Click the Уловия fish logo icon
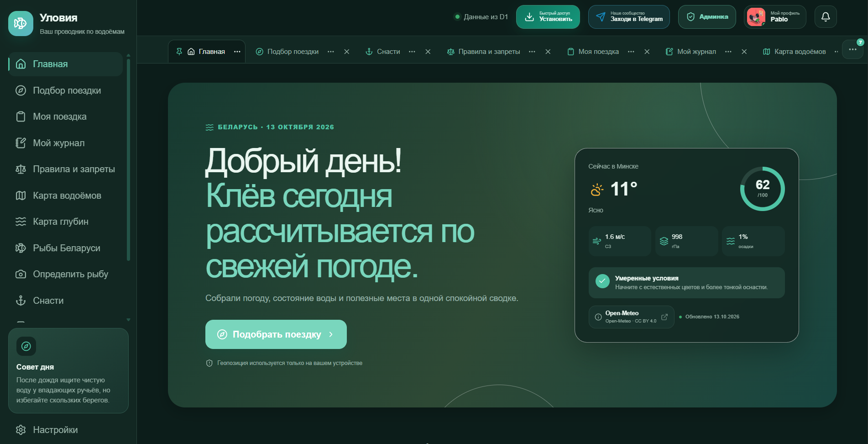 click(21, 23)
